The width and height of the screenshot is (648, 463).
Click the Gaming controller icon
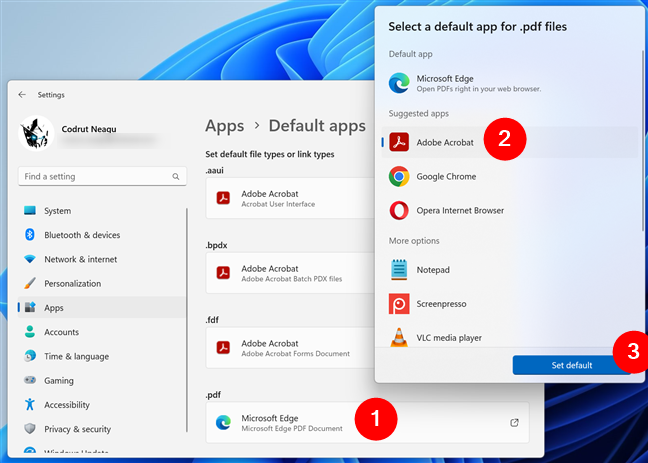(x=30, y=380)
